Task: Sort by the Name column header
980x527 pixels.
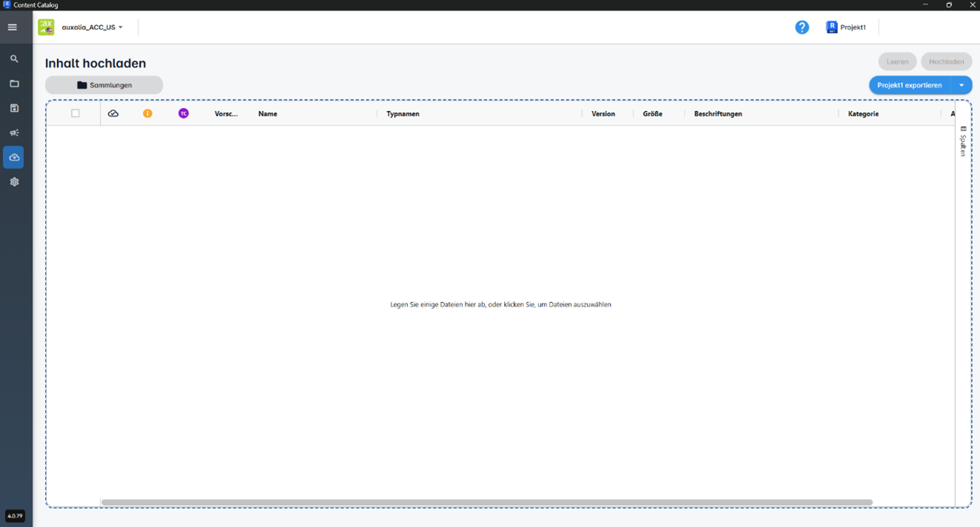Action: pos(268,114)
